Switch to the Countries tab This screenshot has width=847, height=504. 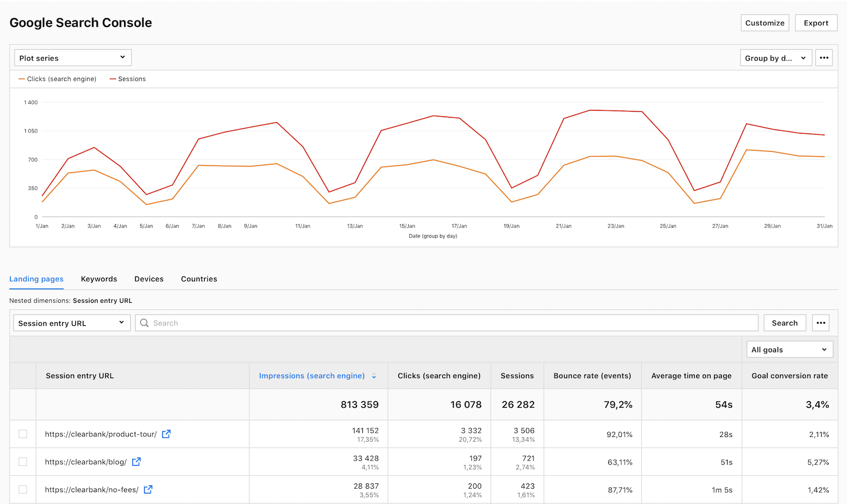tap(199, 279)
